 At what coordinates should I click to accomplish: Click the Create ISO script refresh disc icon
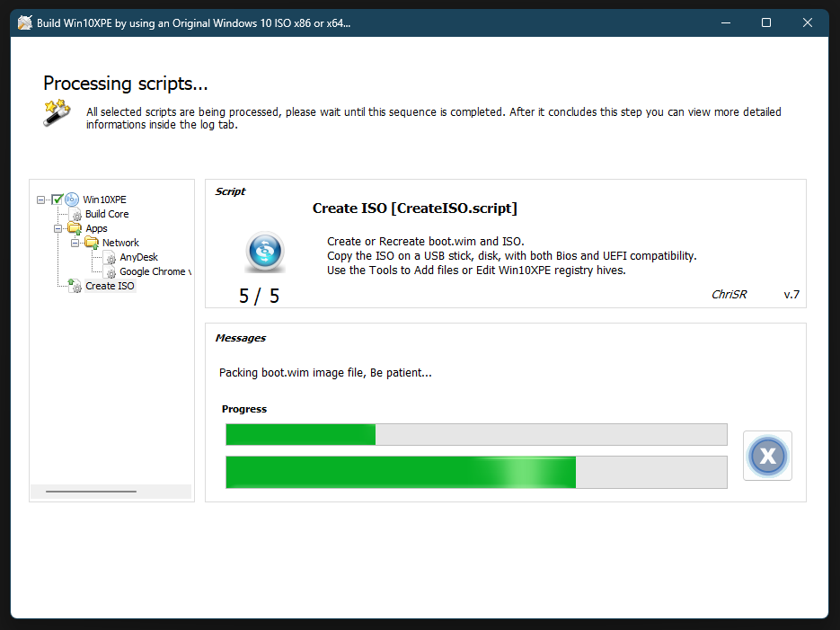pyautogui.click(x=265, y=252)
